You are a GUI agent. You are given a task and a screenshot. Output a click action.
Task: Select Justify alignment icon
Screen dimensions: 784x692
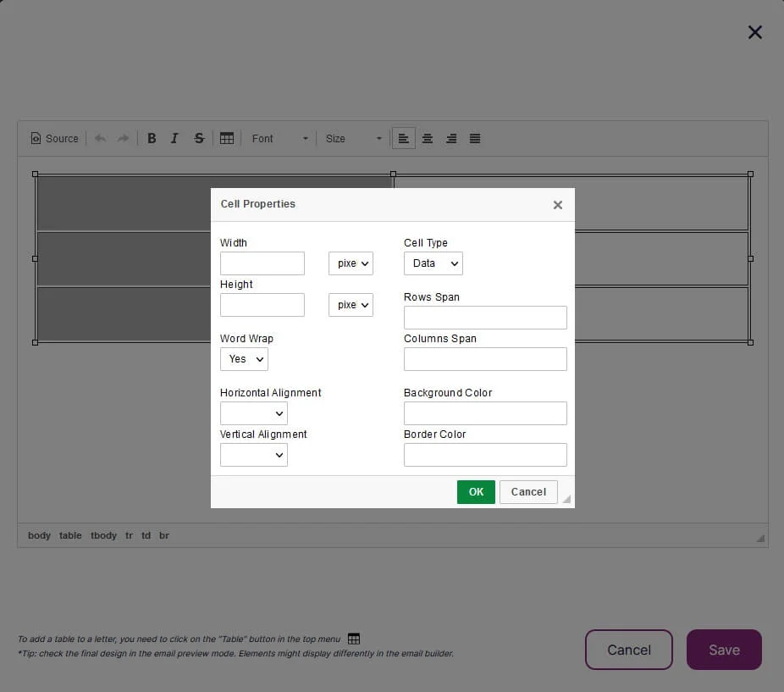475,139
